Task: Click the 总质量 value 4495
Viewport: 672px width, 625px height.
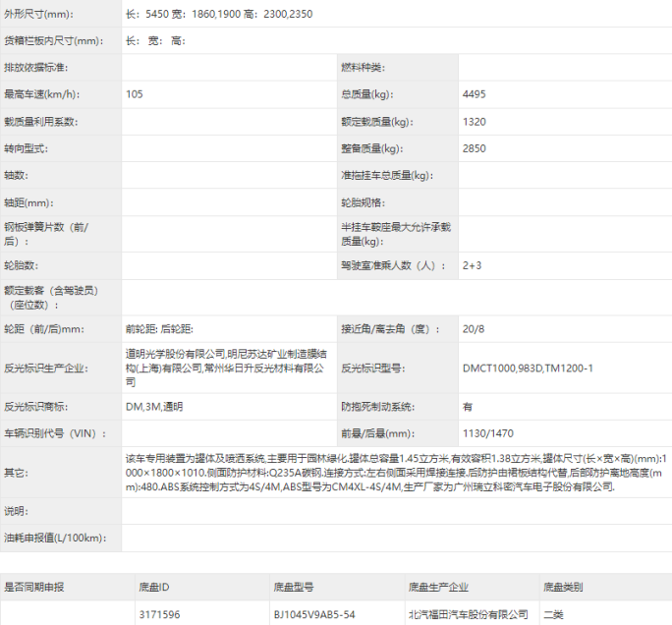Action: click(x=475, y=94)
